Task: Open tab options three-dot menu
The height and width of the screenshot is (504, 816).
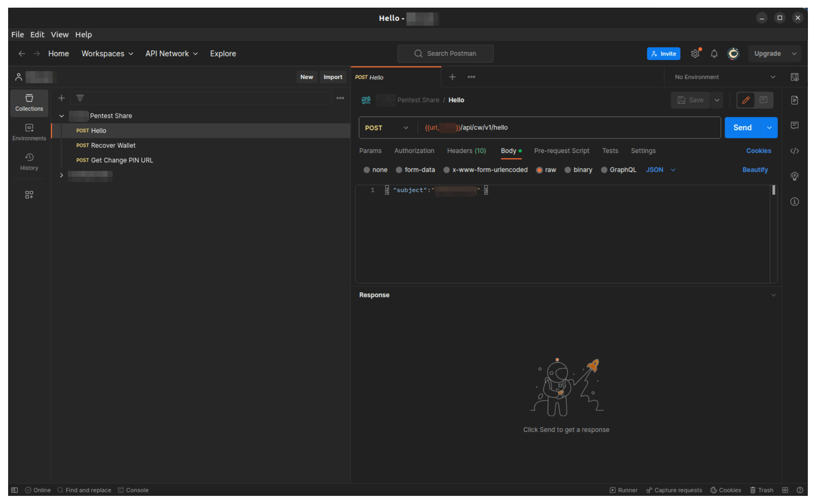Action: 471,77
